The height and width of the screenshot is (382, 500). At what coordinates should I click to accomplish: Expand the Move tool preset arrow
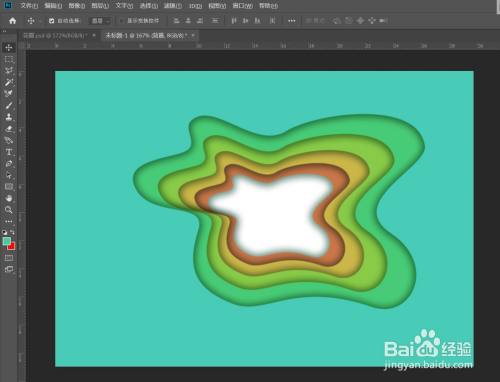click(40, 21)
